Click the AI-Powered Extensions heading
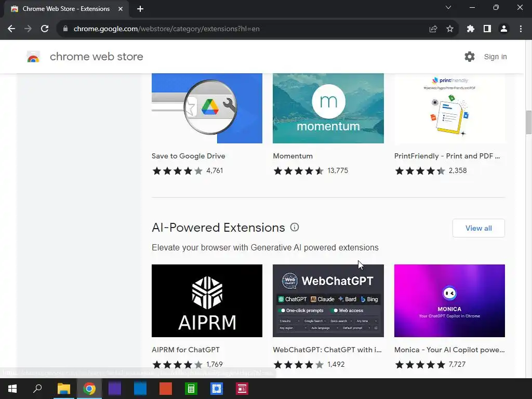532x399 pixels. [218, 228]
